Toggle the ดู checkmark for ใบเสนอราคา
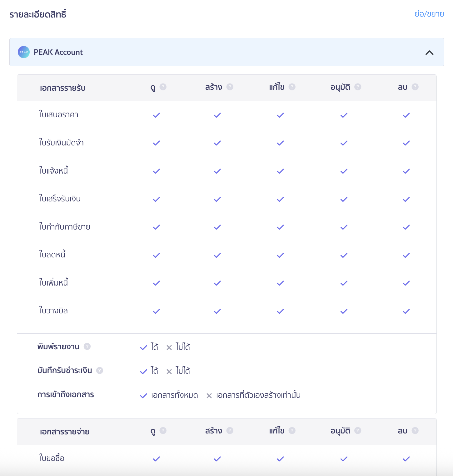Image resolution: width=453 pixels, height=476 pixels. [156, 115]
